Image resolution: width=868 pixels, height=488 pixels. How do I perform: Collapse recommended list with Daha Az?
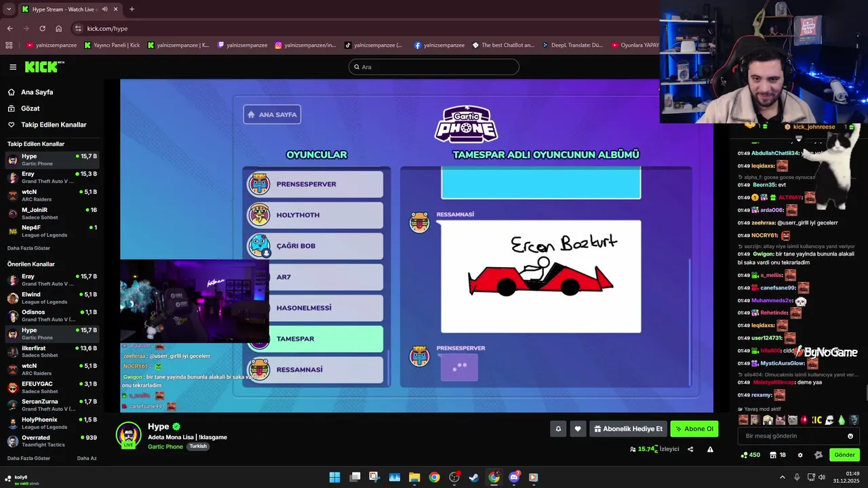pos(87,458)
